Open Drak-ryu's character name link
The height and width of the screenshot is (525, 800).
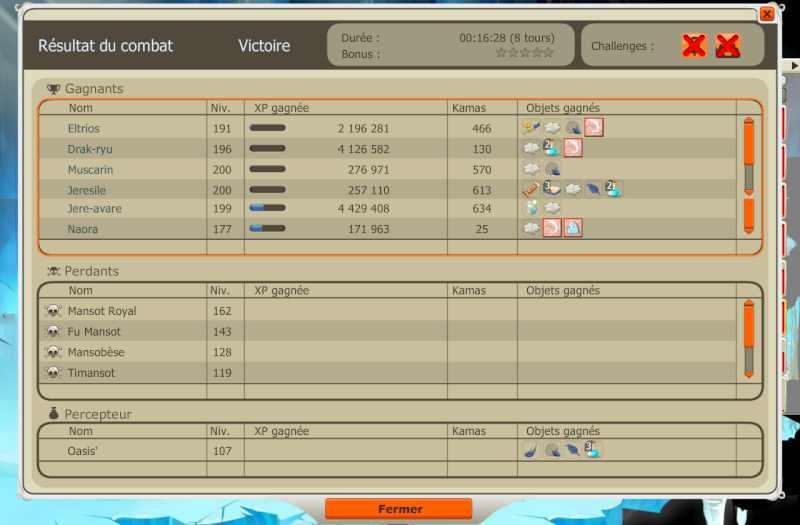[x=90, y=149]
